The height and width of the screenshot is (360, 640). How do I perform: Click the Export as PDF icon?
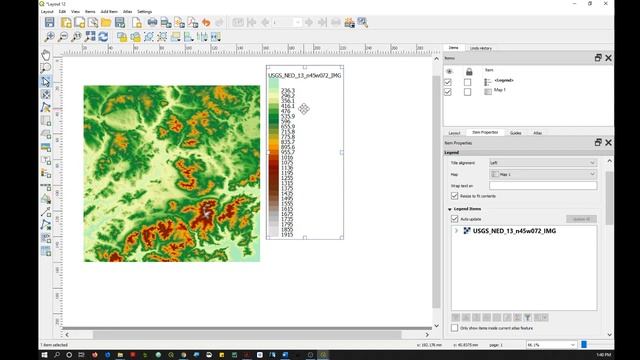point(193,22)
